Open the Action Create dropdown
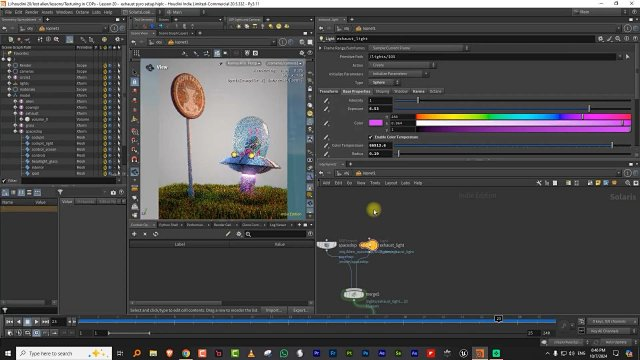640x360 pixels. (x=402, y=65)
